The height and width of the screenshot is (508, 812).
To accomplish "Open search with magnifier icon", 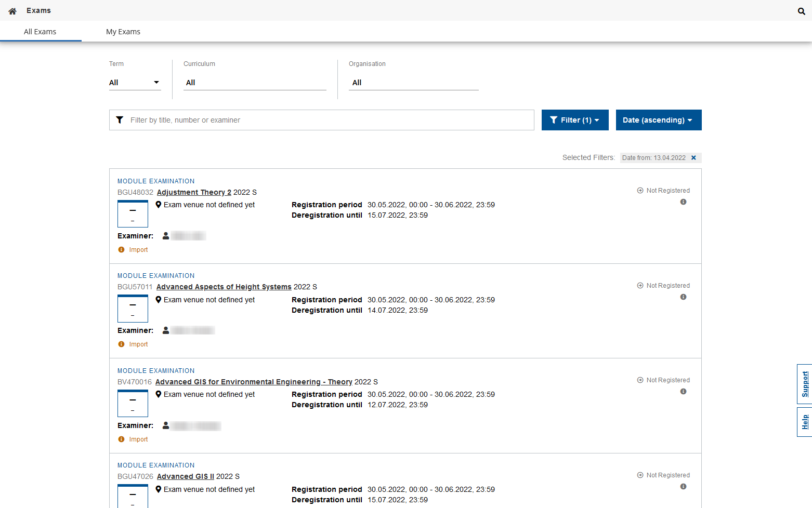I will coord(801,11).
